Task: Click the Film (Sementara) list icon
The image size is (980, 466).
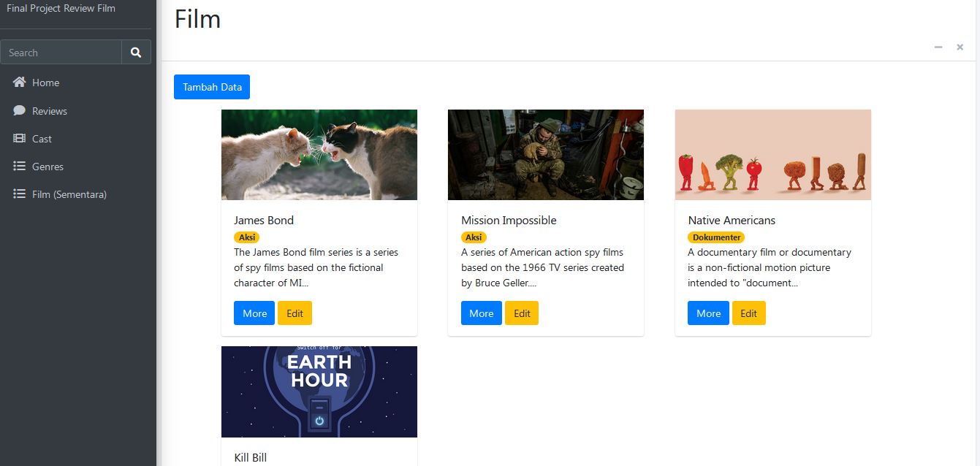Action: 20,194
